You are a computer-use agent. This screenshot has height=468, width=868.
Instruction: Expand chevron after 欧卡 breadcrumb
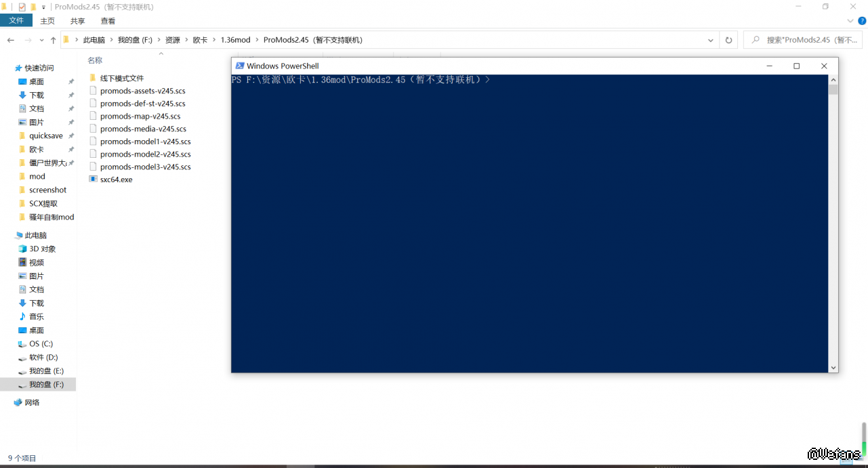pyautogui.click(x=214, y=40)
